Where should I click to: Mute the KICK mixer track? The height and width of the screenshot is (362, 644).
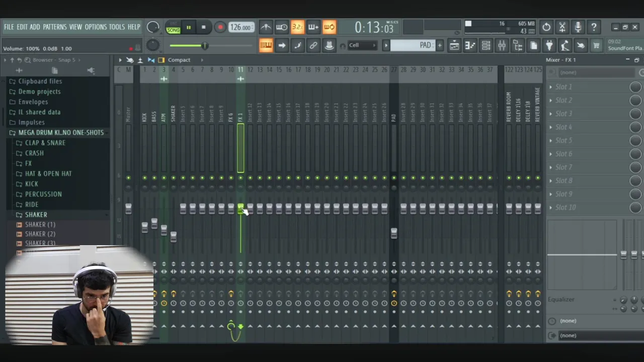[144, 178]
